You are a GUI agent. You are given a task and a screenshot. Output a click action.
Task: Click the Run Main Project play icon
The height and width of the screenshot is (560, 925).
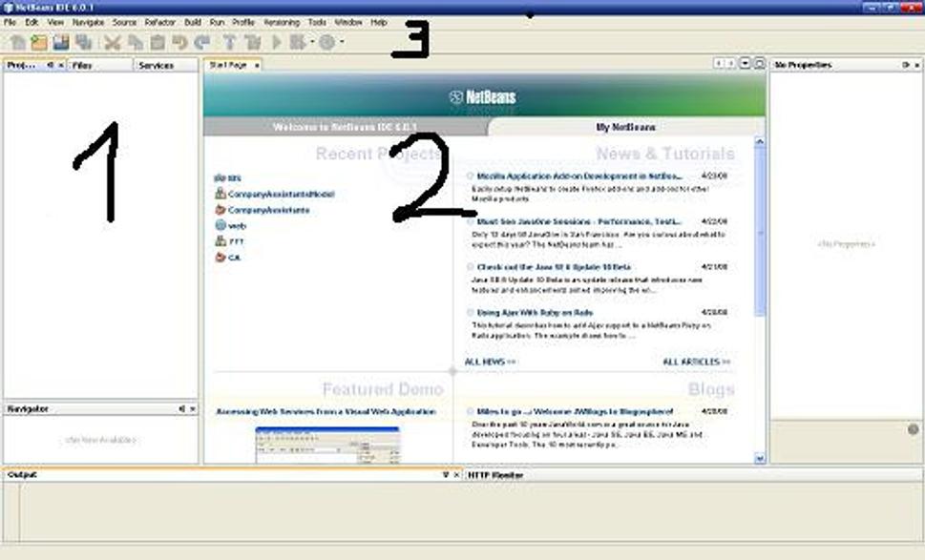point(276,42)
